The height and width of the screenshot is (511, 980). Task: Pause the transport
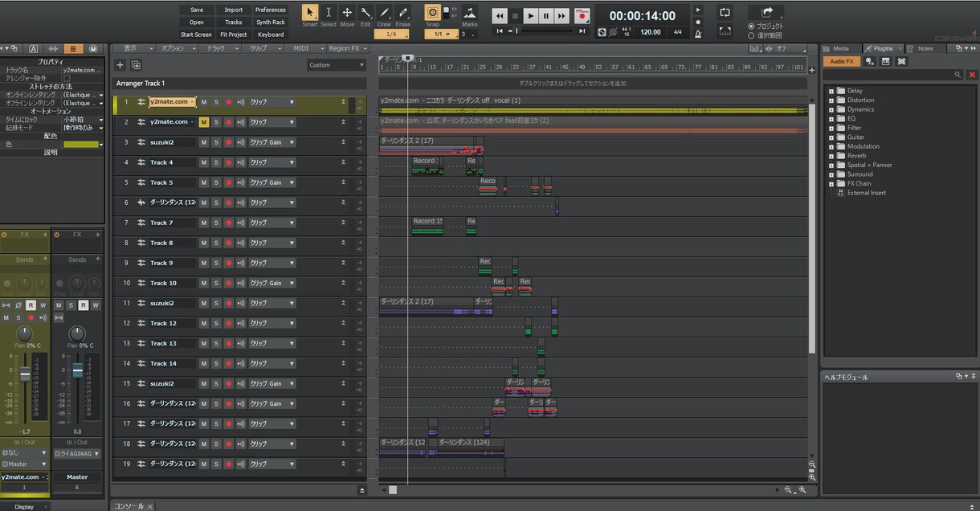click(546, 15)
